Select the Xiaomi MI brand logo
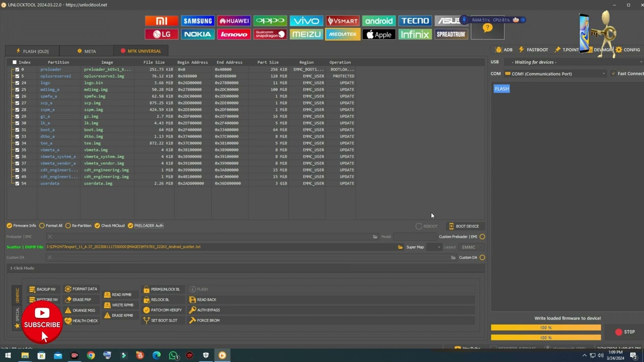Viewport: 644px width, 362px height. pyautogui.click(x=162, y=21)
